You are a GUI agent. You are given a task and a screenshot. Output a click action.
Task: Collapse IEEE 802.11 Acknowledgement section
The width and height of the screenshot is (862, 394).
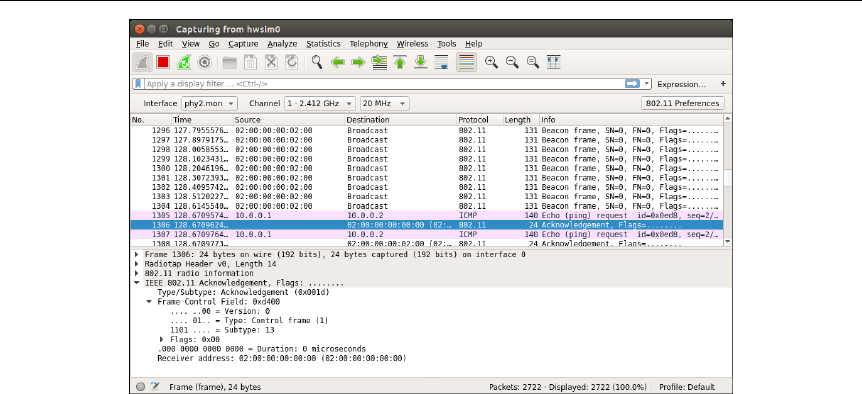(x=137, y=283)
